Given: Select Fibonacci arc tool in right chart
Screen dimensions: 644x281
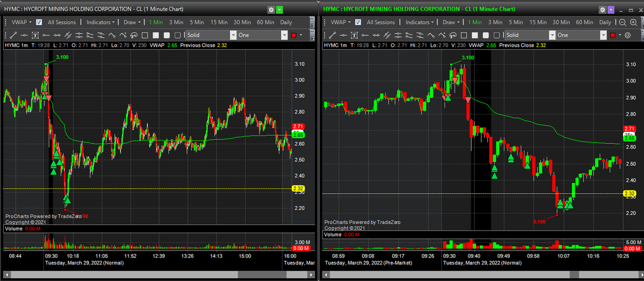Looking at the screenshot, I should point(453,35).
